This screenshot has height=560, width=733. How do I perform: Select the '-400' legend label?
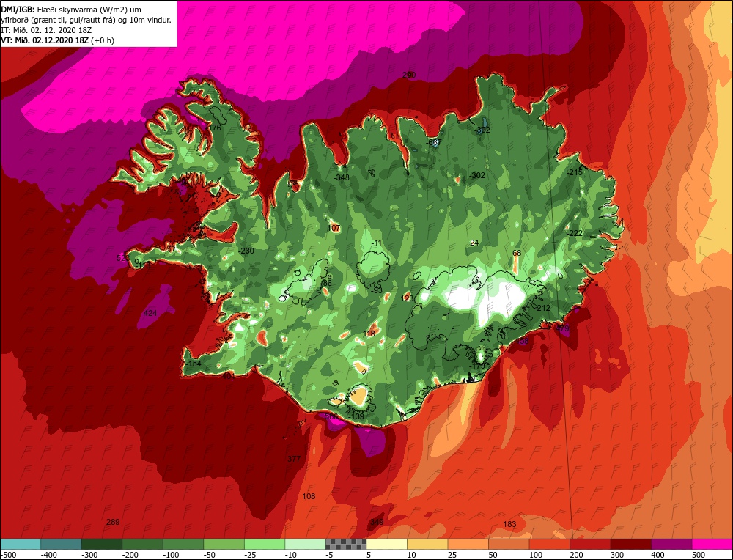(x=48, y=555)
